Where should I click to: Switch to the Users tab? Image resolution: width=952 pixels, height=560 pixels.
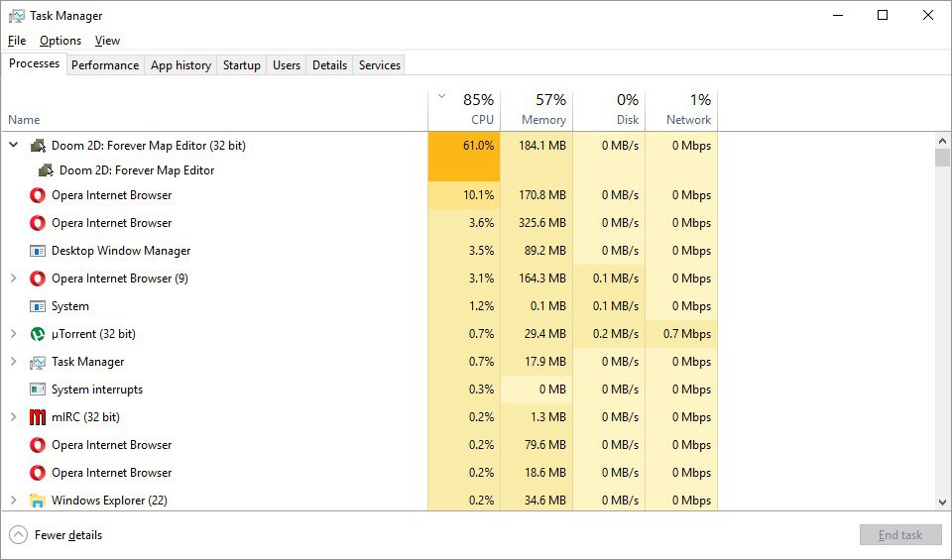pyautogui.click(x=287, y=64)
